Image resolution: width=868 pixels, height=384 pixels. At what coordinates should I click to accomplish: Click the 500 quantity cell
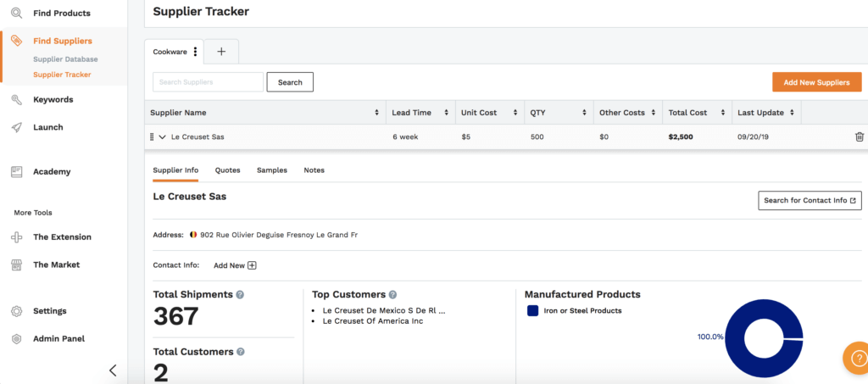[537, 136]
